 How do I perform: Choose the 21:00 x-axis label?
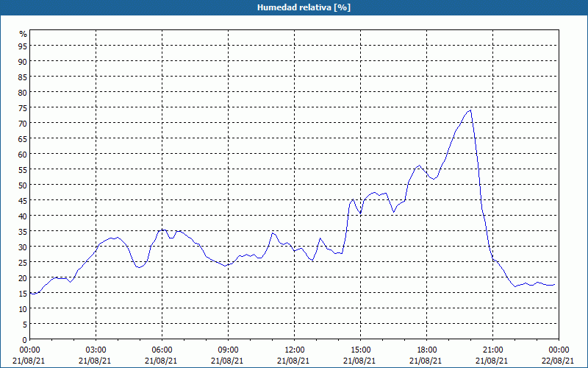492,350
